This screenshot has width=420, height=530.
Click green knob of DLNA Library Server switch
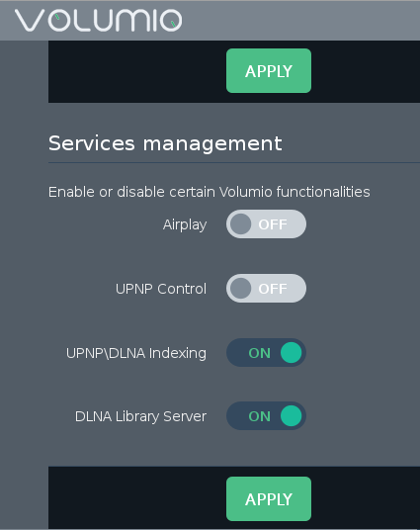pos(292,415)
